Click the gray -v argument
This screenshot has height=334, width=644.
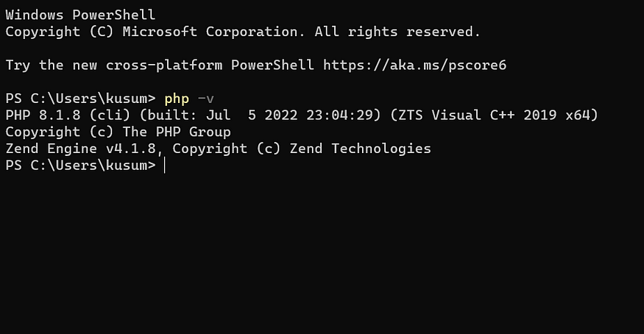[206, 99]
